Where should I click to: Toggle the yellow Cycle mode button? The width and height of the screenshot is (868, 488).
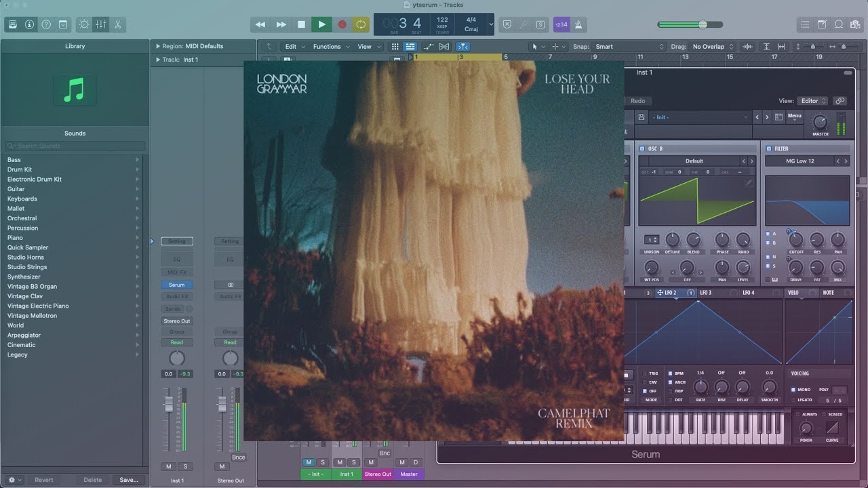[x=361, y=24]
